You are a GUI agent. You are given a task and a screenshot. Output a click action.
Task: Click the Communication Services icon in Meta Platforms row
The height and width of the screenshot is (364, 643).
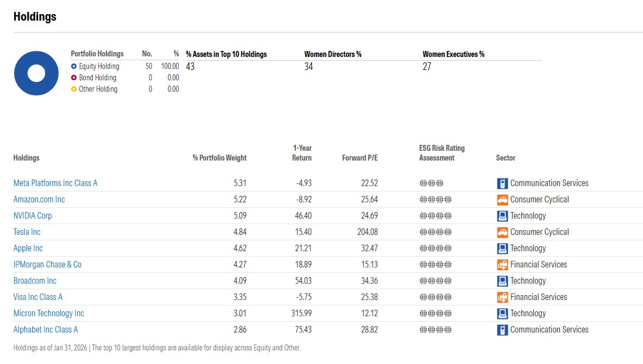(x=502, y=183)
